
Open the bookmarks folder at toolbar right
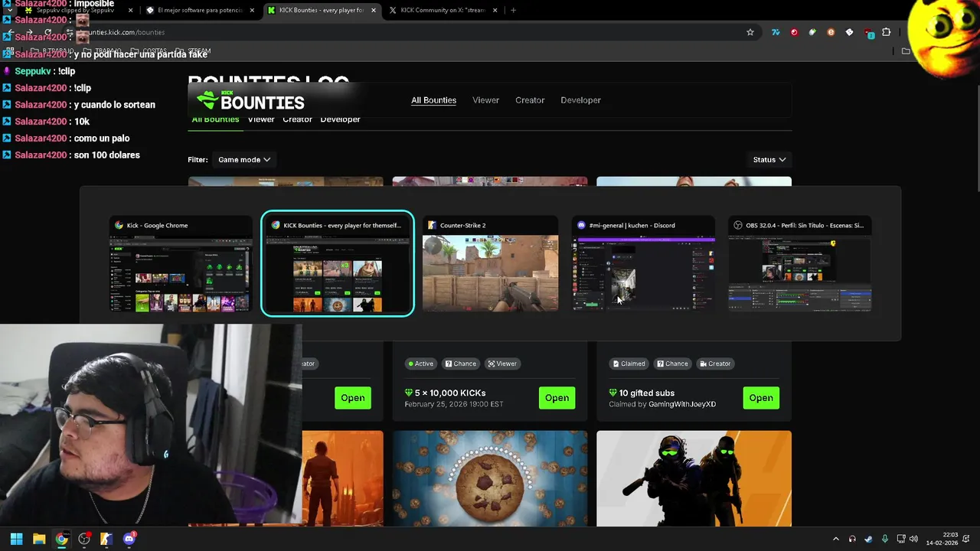pyautogui.click(x=906, y=51)
